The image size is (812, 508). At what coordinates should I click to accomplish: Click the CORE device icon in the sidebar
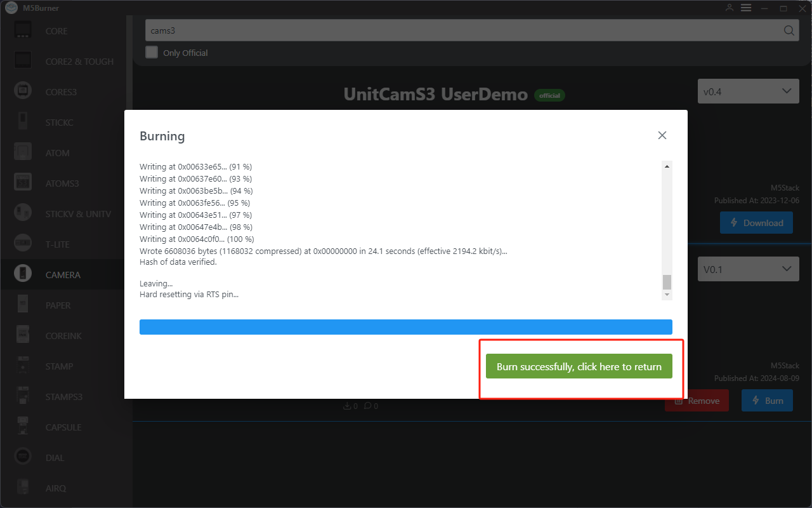click(23, 30)
